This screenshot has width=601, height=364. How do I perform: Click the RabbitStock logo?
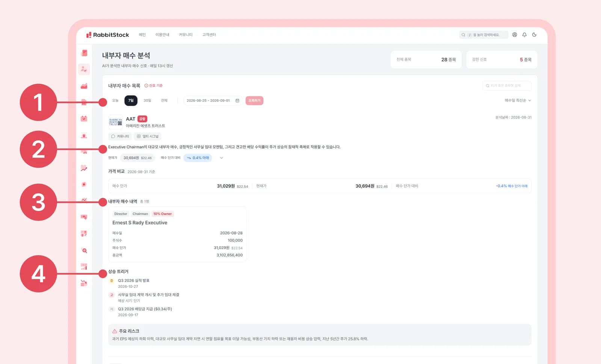click(107, 35)
